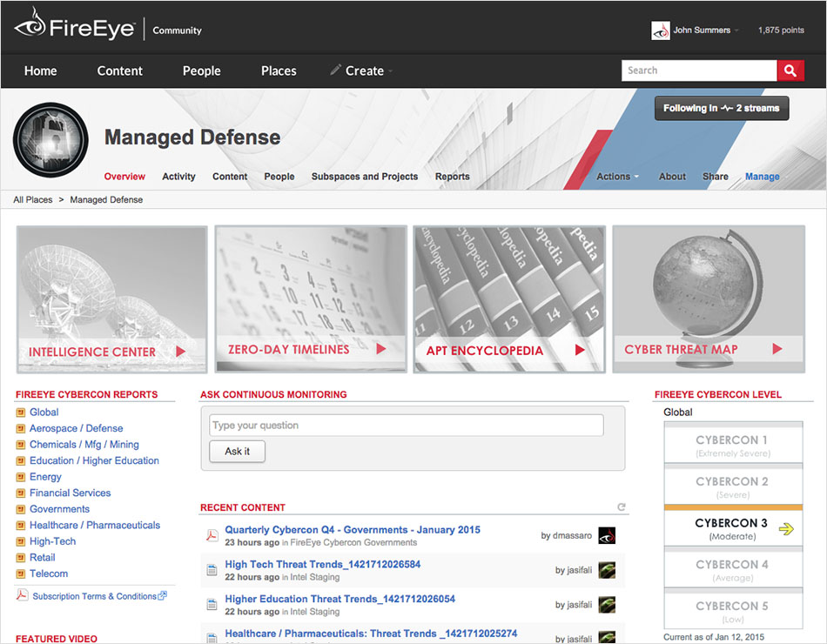Click the Financial Services report link
The width and height of the screenshot is (827, 644).
pos(71,493)
